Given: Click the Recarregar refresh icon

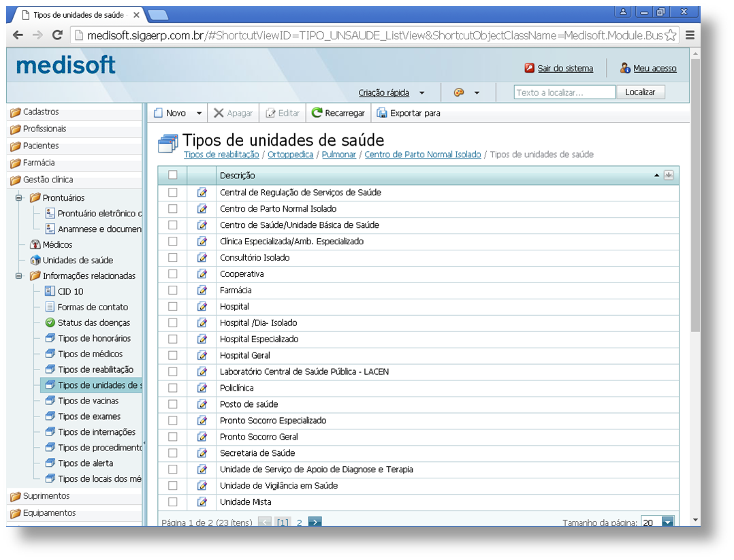Looking at the screenshot, I should [317, 113].
